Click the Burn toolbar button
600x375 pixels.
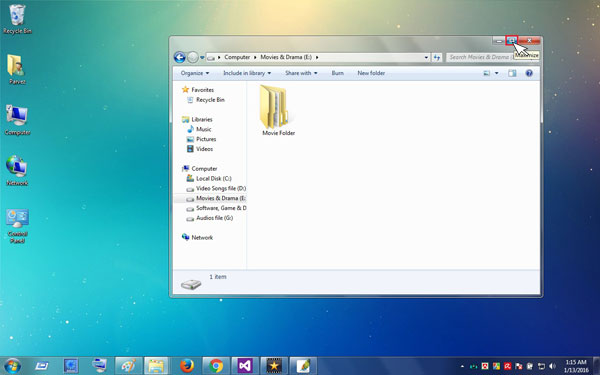[x=338, y=73]
